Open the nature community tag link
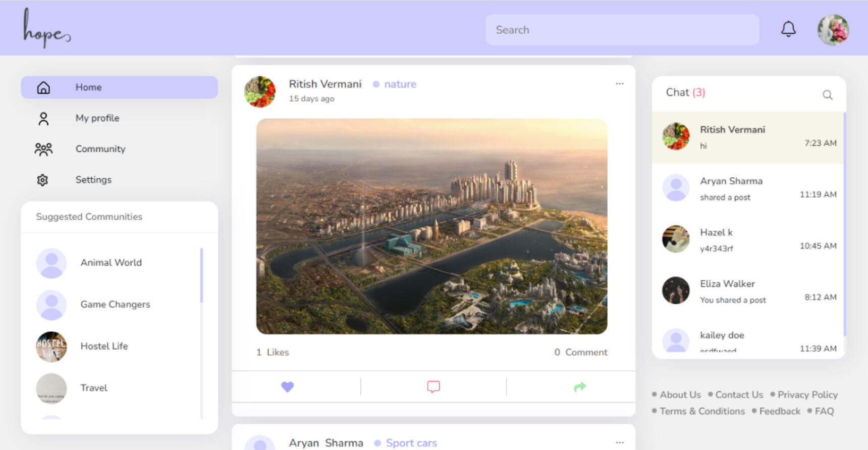Viewport: 868px width, 450px height. tap(400, 84)
